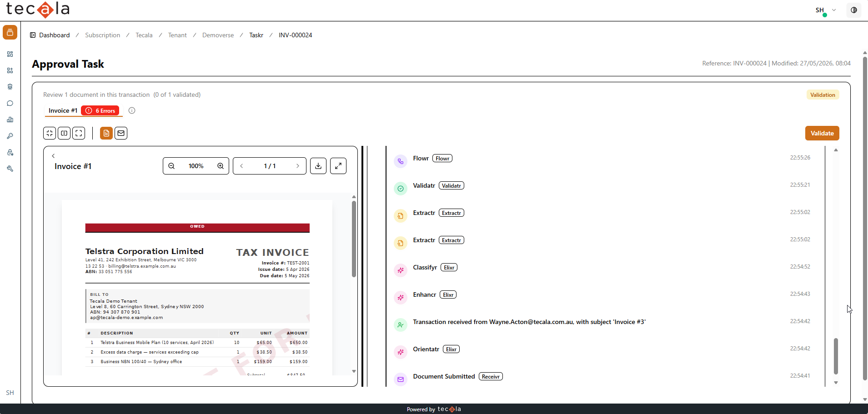Click INV-000024 breadcrumb
868x414 pixels.
(296, 35)
